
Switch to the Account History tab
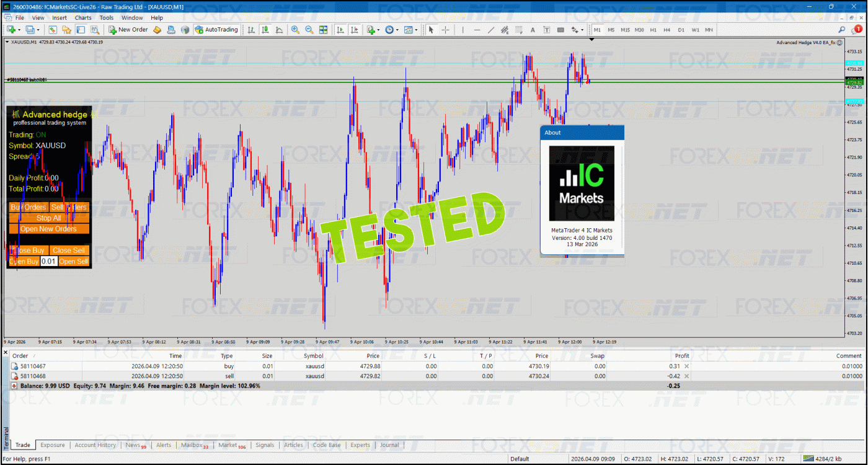point(95,445)
